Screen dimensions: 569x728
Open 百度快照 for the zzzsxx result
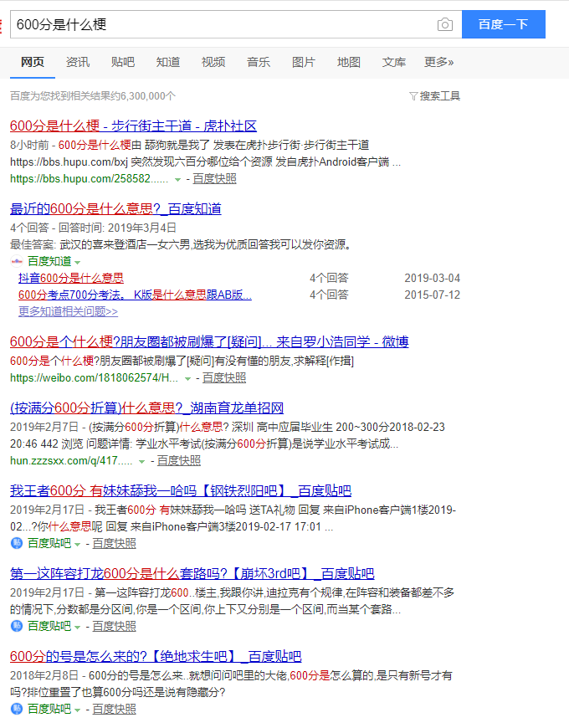(x=179, y=460)
